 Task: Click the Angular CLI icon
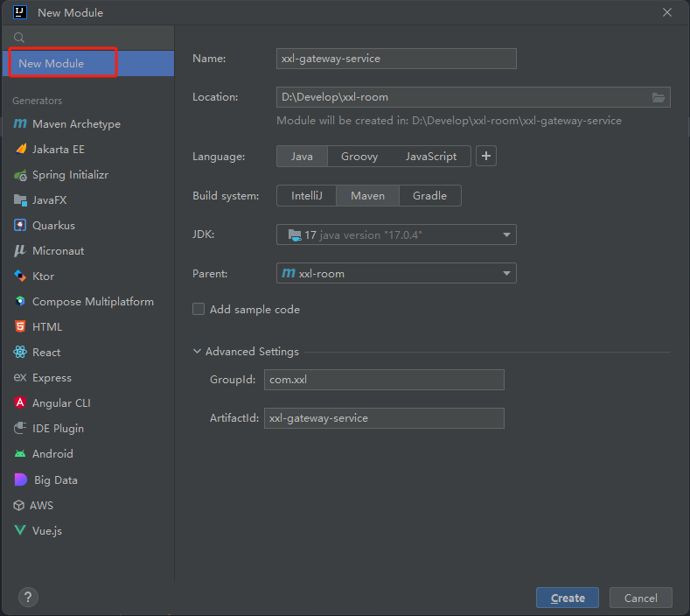coord(20,402)
